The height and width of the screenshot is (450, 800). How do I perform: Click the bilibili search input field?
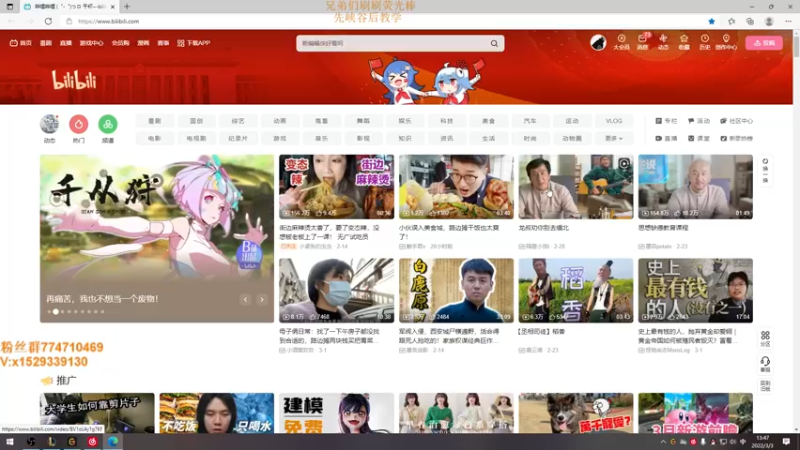coord(393,43)
